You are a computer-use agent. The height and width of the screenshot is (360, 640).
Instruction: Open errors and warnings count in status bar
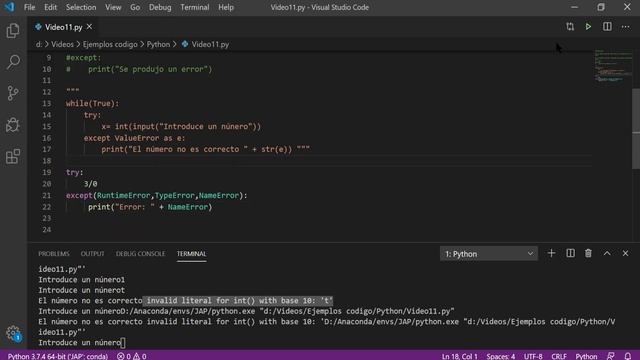click(x=131, y=356)
